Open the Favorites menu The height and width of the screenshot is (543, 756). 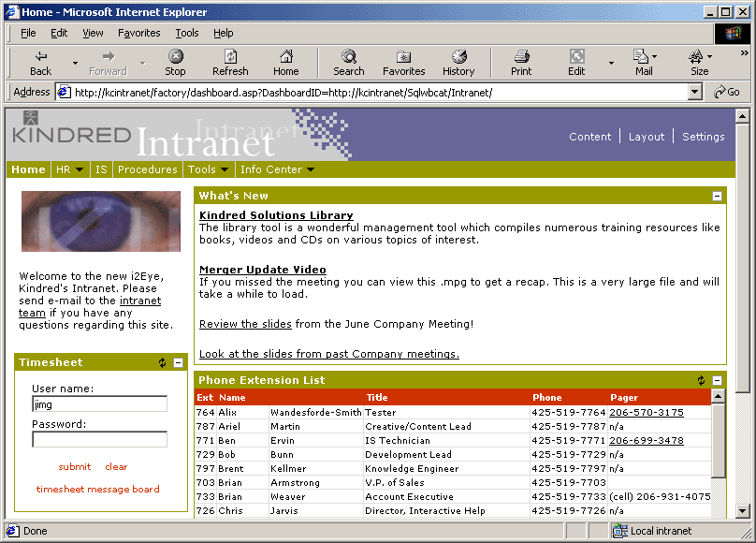tap(138, 33)
